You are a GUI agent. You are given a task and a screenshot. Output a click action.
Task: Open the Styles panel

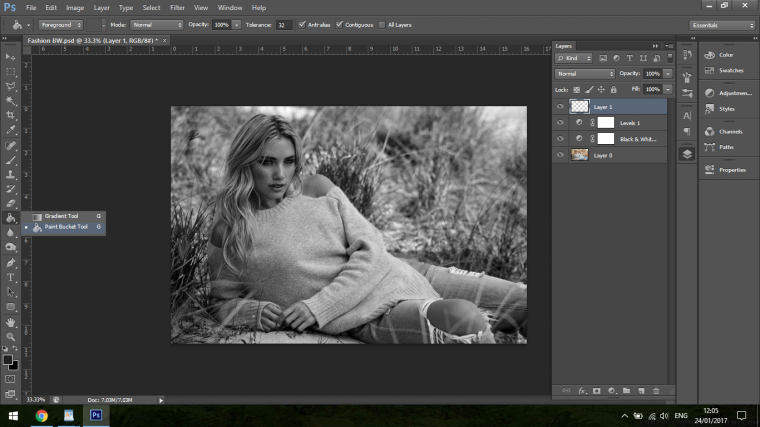[x=726, y=109]
